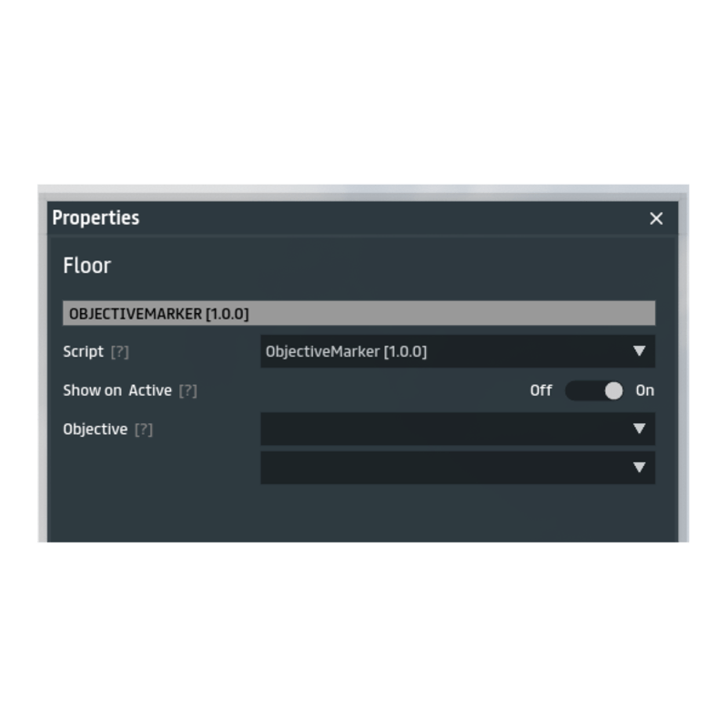Select the OBJECTIVEMARKER [1.0.0] header bar
728x728 pixels.
point(359,313)
